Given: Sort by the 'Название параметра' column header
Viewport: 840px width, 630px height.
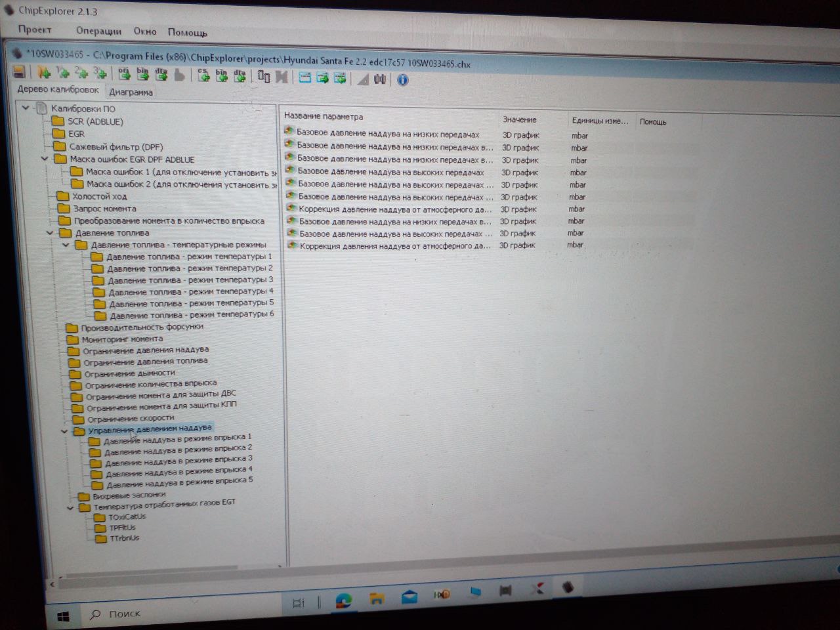Looking at the screenshot, I should 324,116.
